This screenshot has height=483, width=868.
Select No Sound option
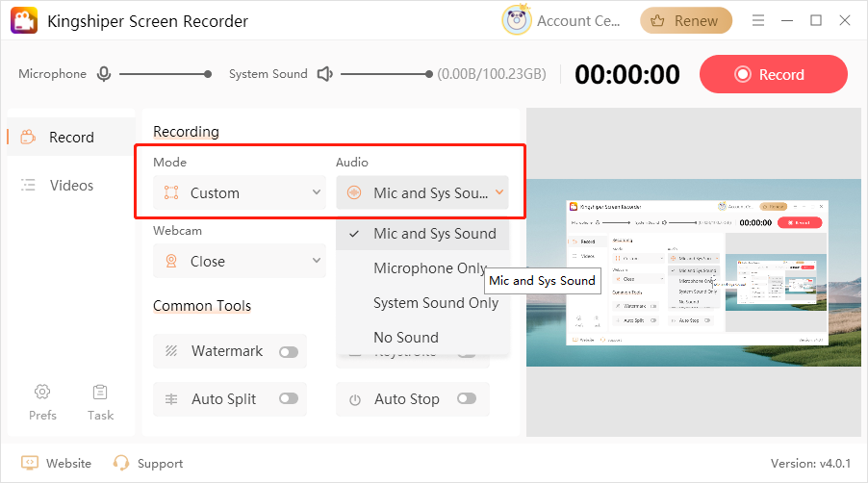tap(422, 337)
